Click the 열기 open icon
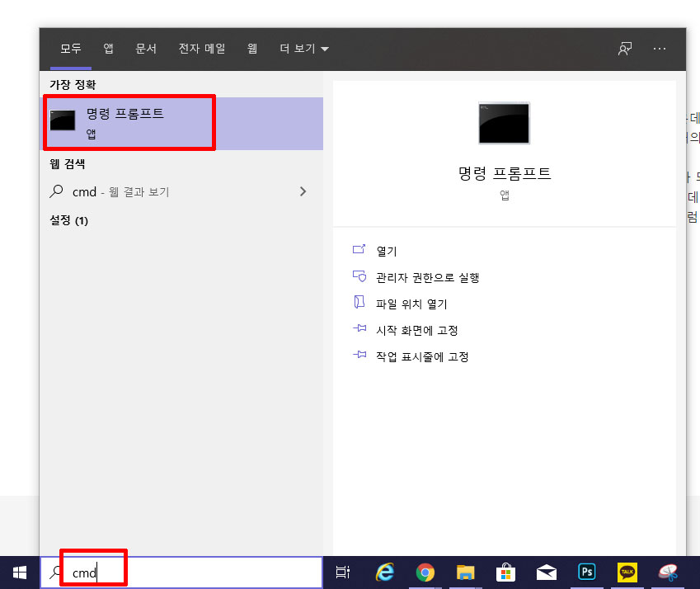Screen dimensions: 700x589 359,249
